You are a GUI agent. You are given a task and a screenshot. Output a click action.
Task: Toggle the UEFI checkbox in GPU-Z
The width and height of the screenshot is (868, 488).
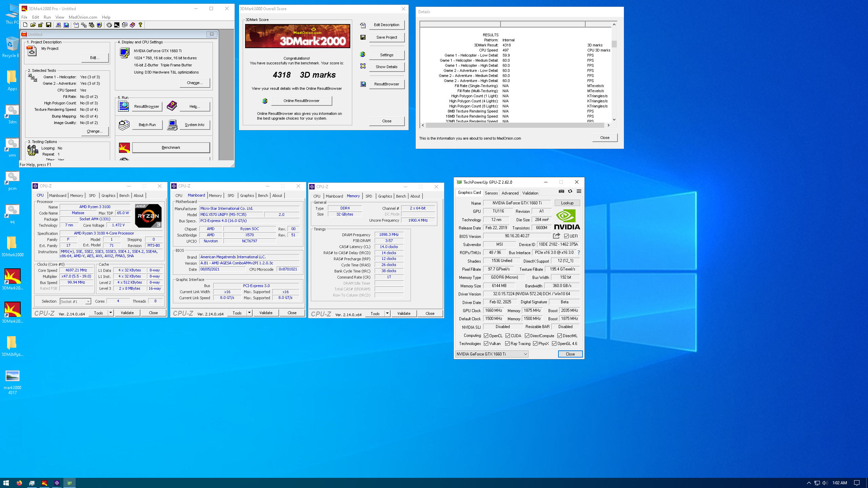tap(566, 236)
